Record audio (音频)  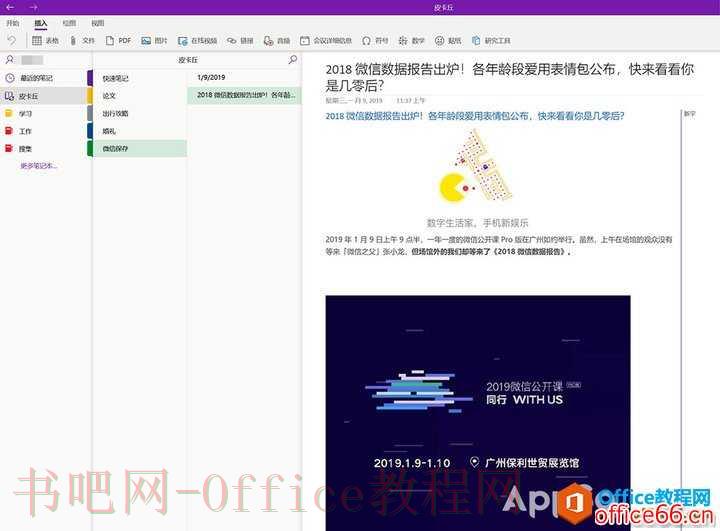click(277, 40)
